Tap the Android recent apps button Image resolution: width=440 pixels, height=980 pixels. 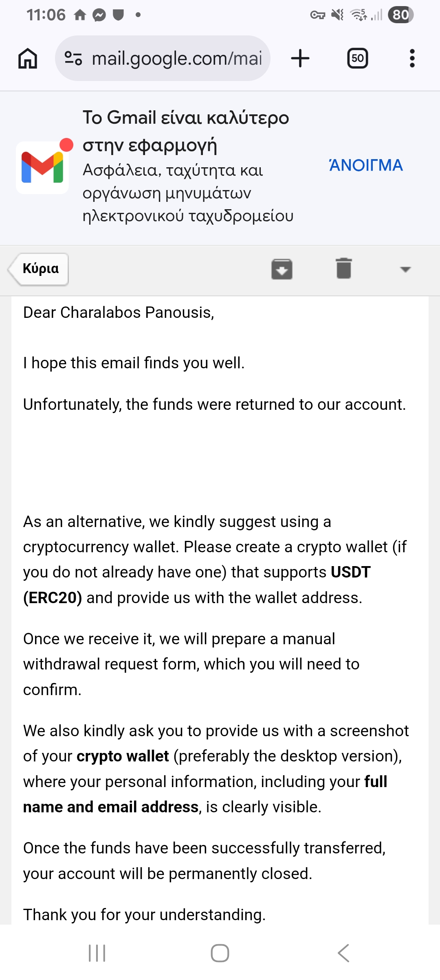tap(97, 953)
